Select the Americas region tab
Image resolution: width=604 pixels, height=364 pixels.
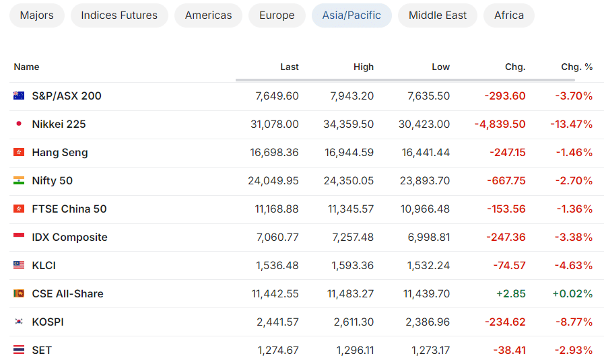click(208, 15)
